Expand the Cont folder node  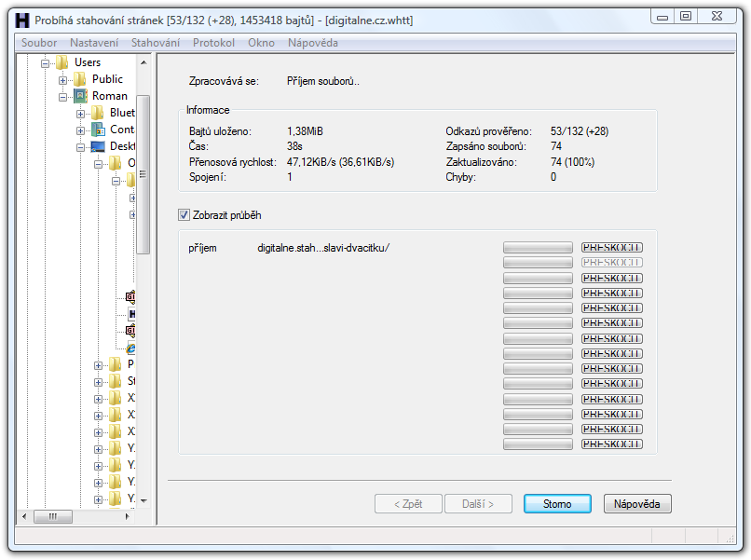[x=80, y=130]
